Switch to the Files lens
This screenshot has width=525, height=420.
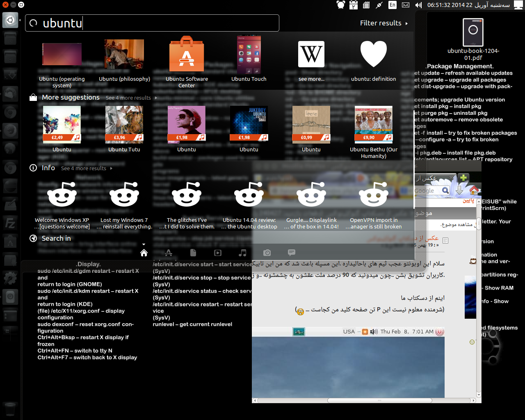193,253
